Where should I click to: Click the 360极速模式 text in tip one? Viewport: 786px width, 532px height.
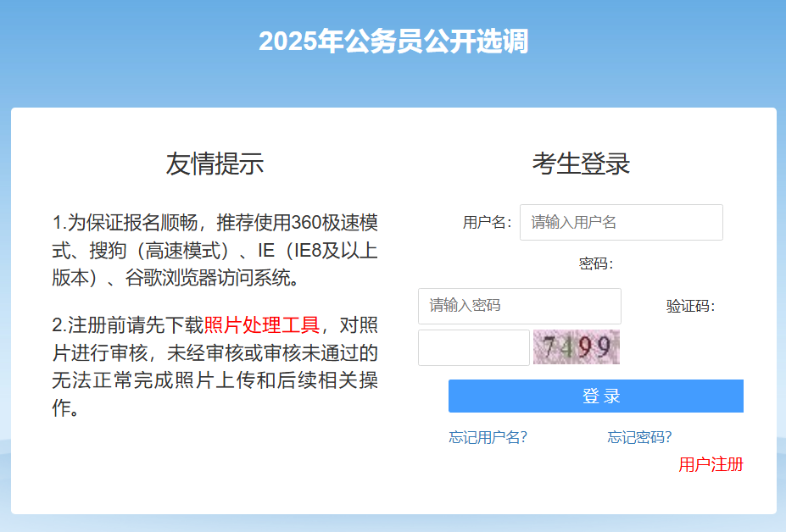[x=334, y=224]
